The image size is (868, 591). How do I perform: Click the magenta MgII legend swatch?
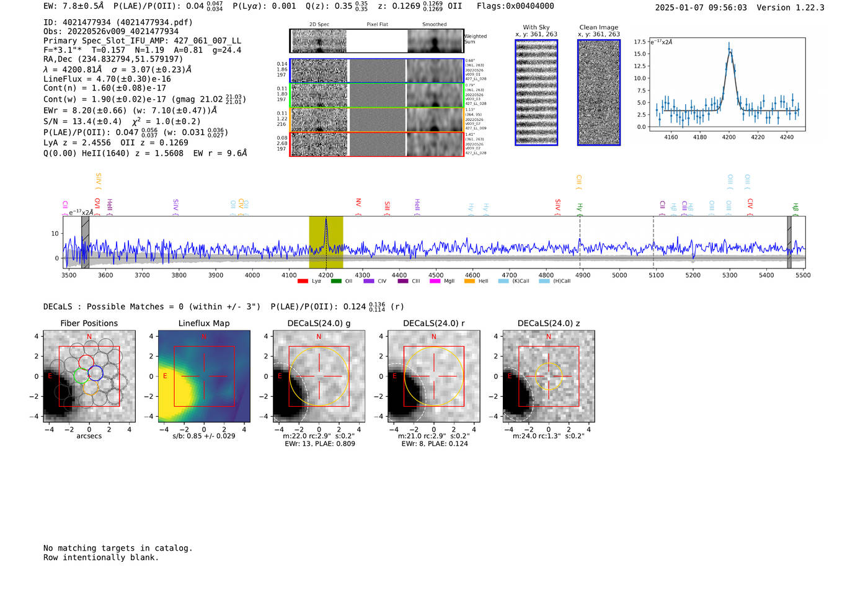point(435,281)
